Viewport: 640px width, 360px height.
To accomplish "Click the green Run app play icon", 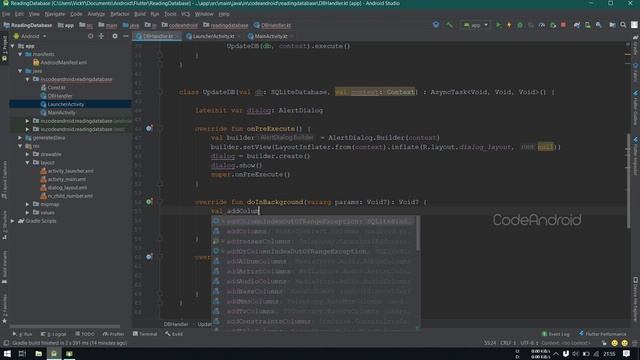I will [x=498, y=25].
